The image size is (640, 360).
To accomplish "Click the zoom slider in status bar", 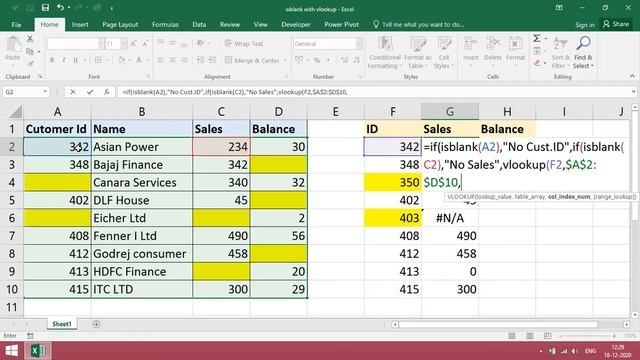I will point(588,336).
